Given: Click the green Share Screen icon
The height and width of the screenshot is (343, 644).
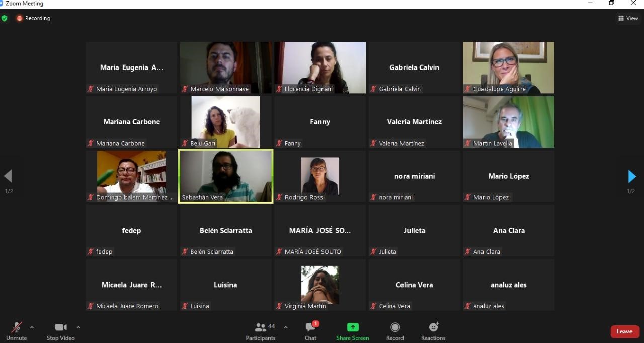Looking at the screenshot, I should [353, 327].
